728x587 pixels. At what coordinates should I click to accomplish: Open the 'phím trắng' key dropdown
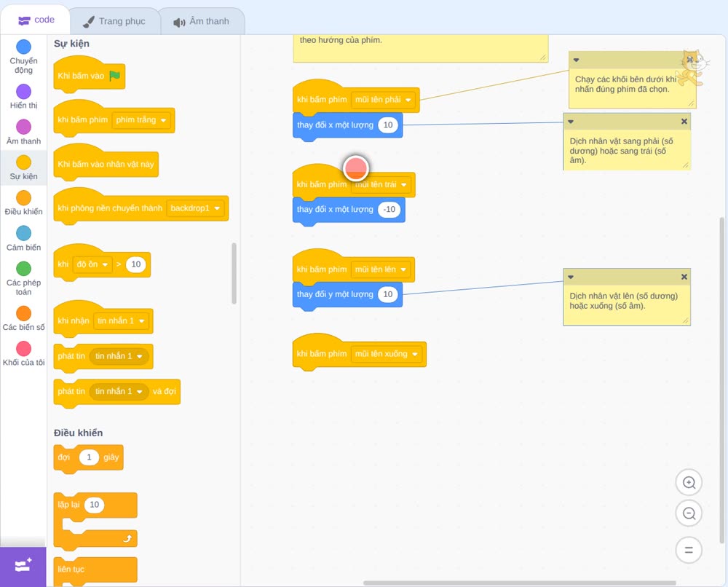tap(141, 120)
